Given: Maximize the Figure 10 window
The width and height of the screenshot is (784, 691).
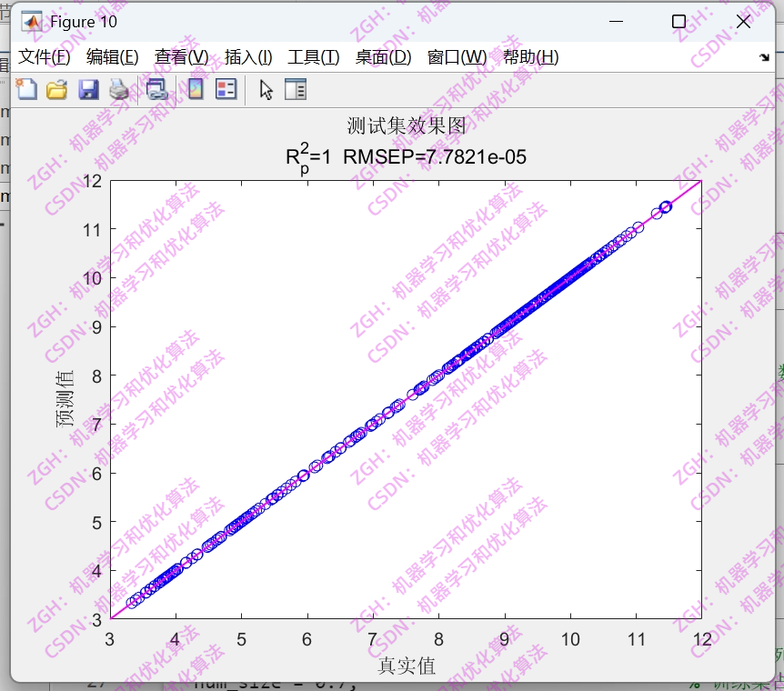Looking at the screenshot, I should coord(678,22).
